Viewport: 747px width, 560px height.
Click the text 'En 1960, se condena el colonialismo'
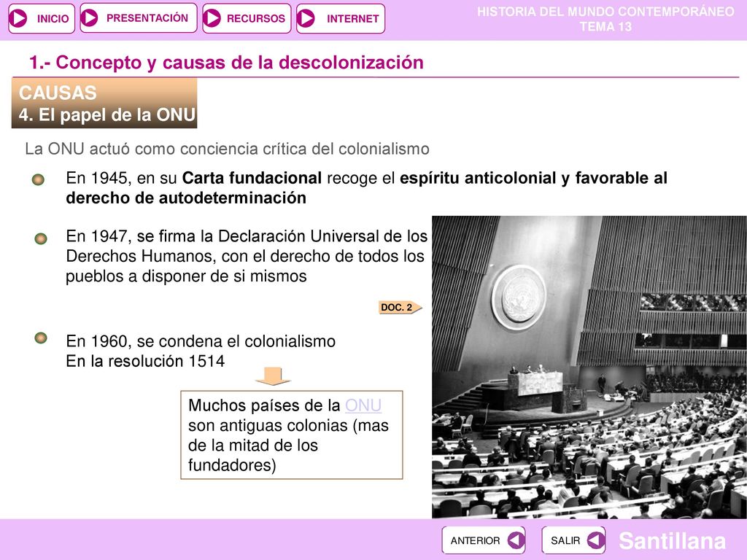[201, 341]
